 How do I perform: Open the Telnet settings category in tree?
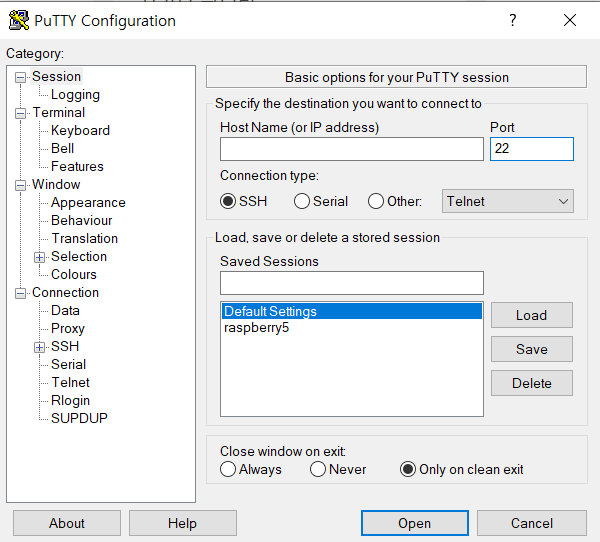(70, 382)
